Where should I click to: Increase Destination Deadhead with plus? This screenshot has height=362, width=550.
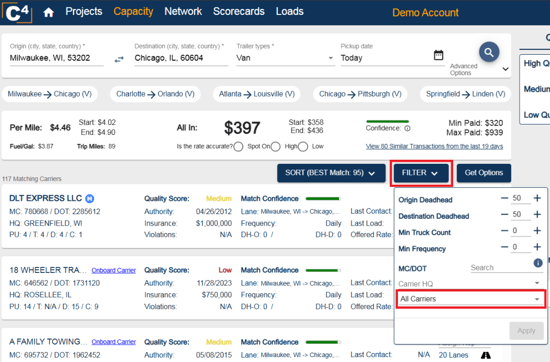pyautogui.click(x=537, y=214)
